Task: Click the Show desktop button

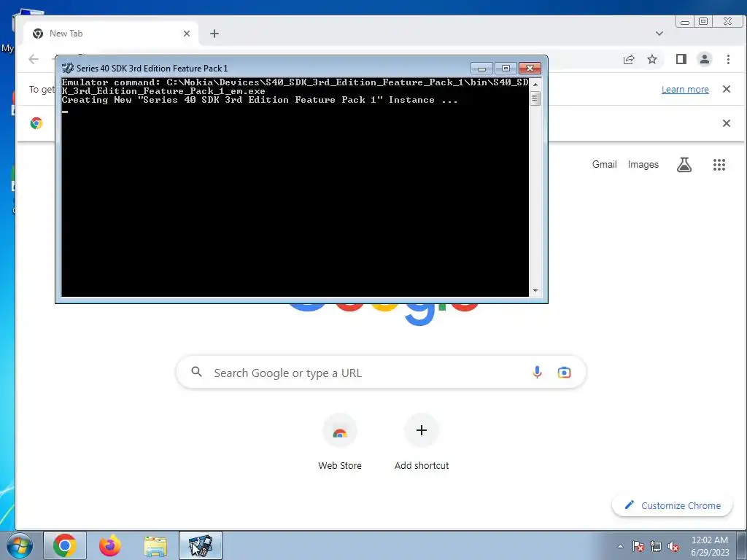Action: [x=743, y=545]
